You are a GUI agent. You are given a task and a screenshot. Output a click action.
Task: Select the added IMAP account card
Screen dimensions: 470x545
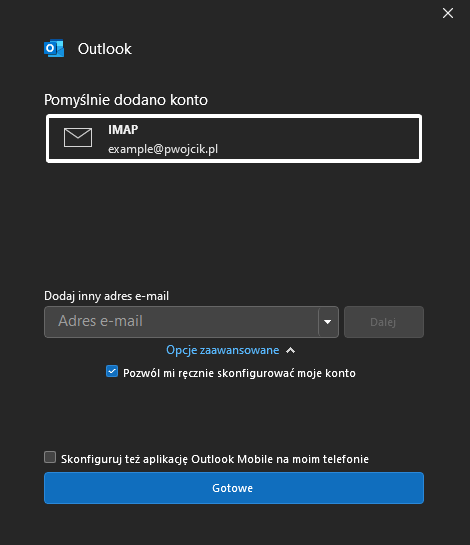234,138
